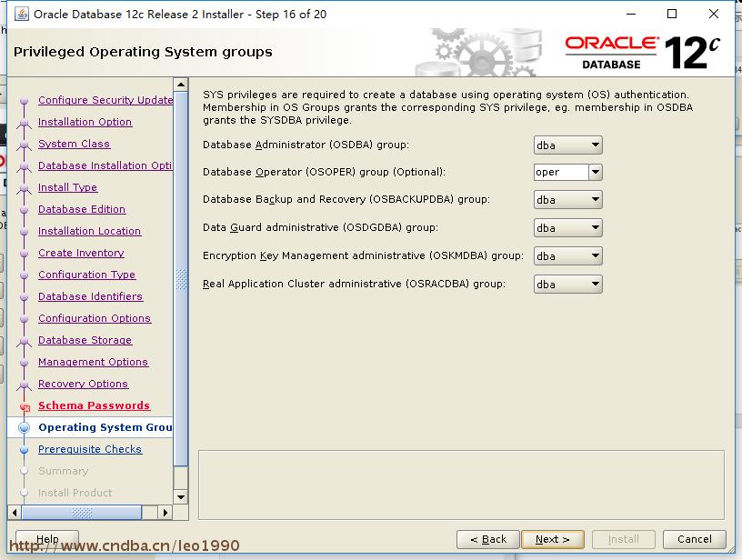Viewport: 742px width, 560px height.
Task: Go to Installation Option step
Action: click(x=85, y=122)
